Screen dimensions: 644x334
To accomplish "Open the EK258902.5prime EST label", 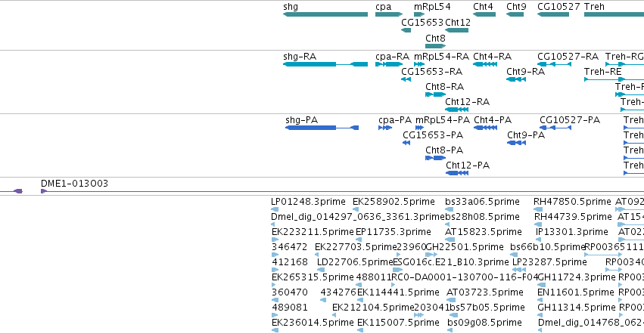I will pyautogui.click(x=394, y=202).
